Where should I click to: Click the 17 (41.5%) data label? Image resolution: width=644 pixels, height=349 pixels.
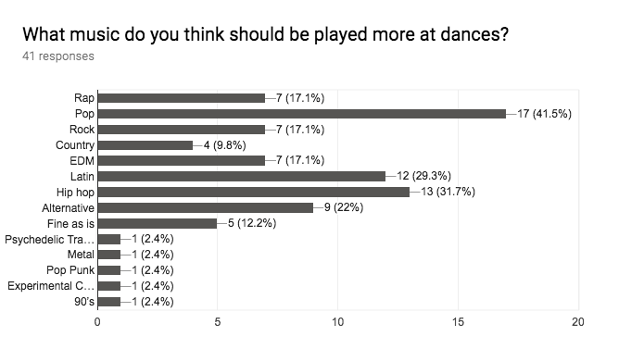(x=544, y=114)
